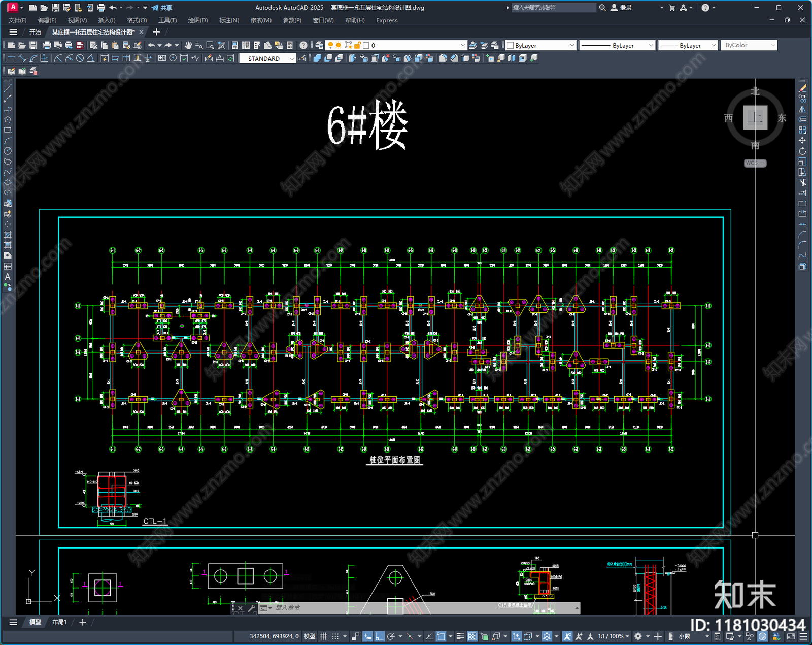Click the 模型 model space button in status bar
Screen dimensions: 812x645
pos(310,636)
